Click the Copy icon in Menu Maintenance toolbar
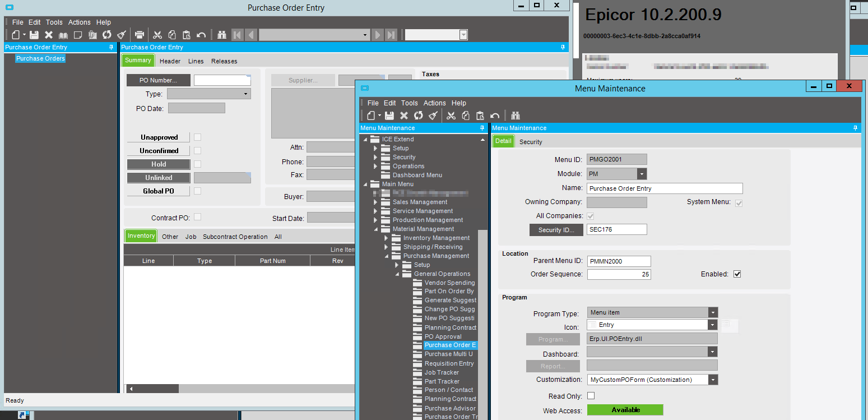Screen dimensions: 868x420 466,116
